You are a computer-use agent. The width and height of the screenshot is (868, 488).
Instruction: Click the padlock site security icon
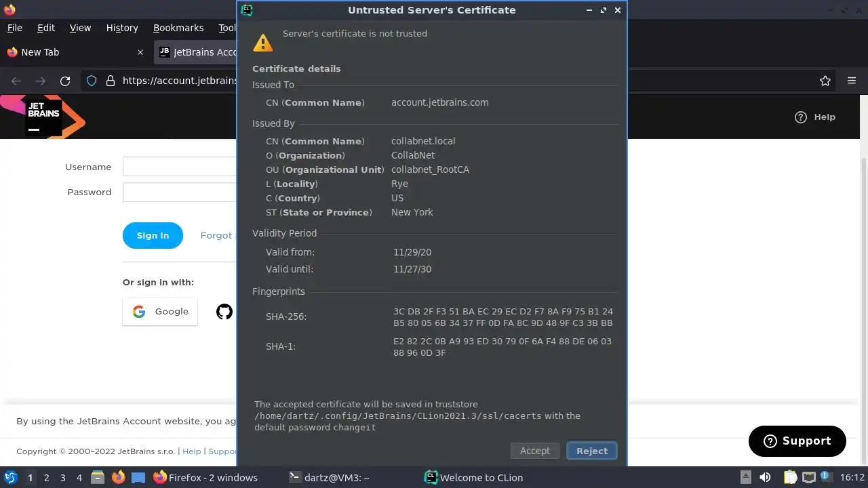pos(111,81)
